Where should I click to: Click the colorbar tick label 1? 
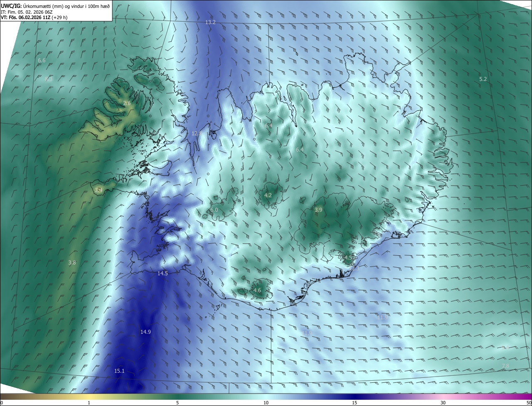89,403
